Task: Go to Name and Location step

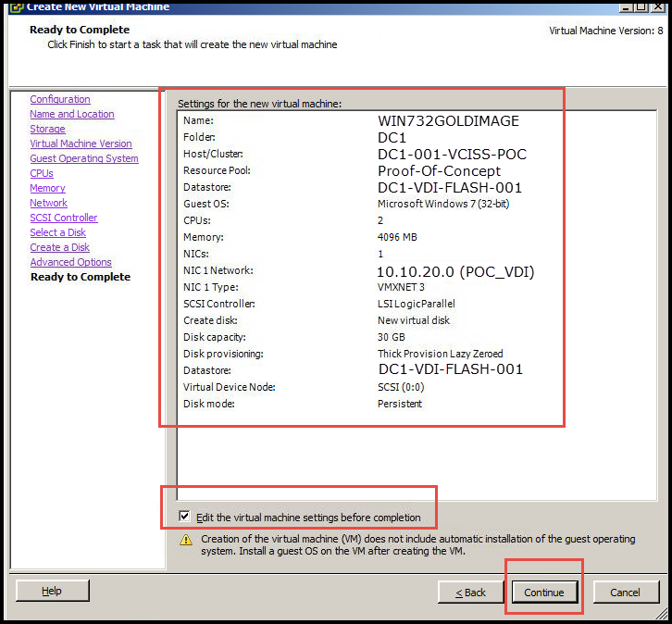Action: tap(72, 114)
